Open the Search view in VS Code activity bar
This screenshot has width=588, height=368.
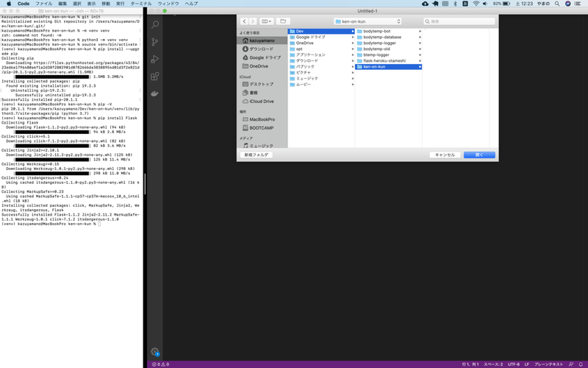pyautogui.click(x=155, y=25)
